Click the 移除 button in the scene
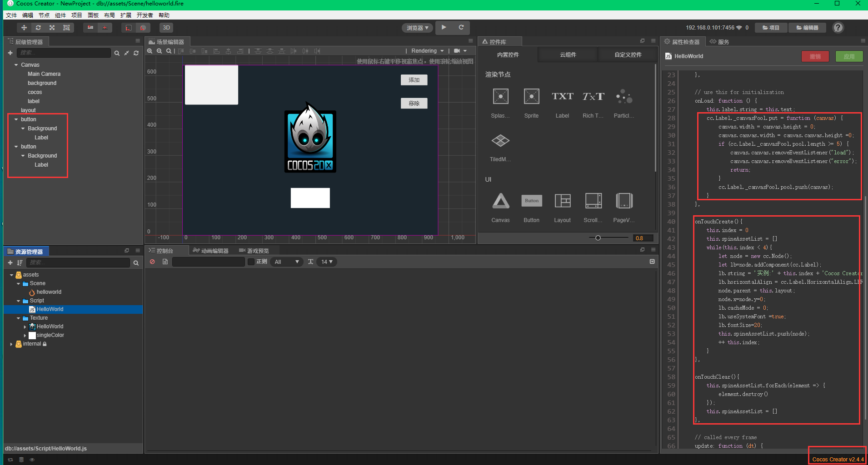Image resolution: width=868 pixels, height=465 pixels. tap(414, 104)
